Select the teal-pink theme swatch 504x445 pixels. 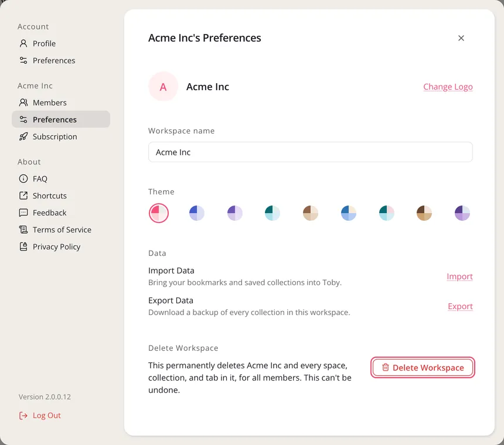[386, 213]
